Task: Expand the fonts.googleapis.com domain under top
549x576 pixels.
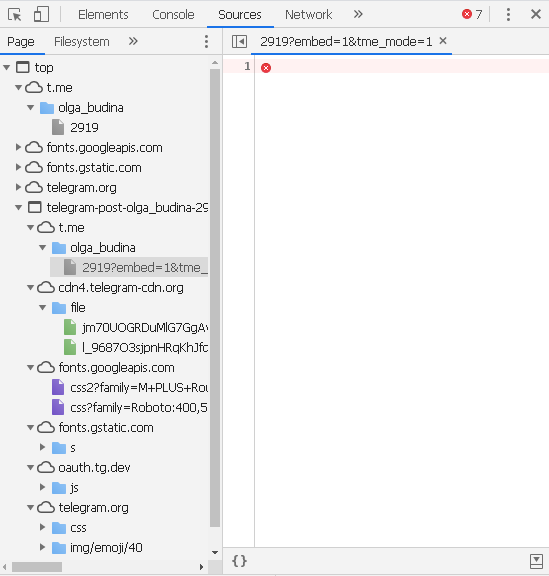Action: 18,147
